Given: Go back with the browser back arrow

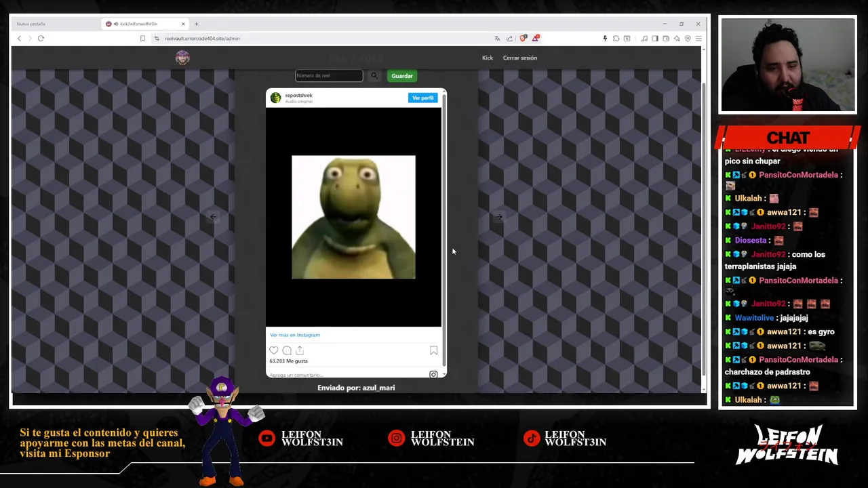Looking at the screenshot, I should (19, 39).
